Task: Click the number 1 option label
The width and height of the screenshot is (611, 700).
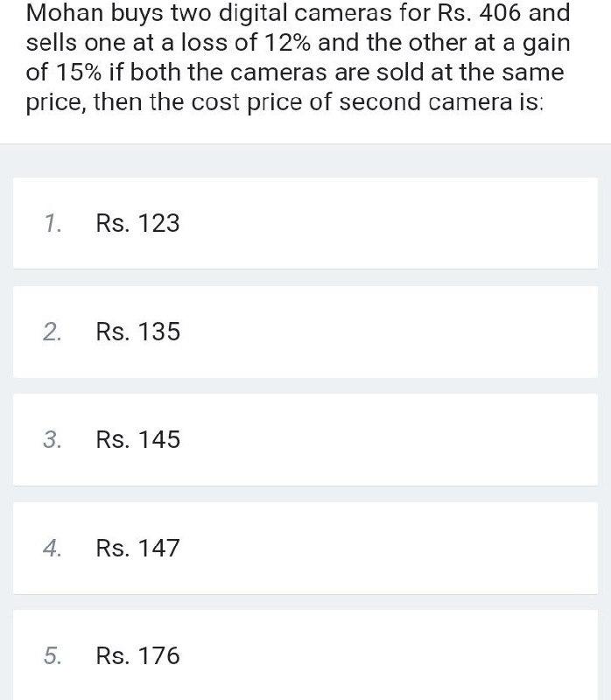Action: pos(53,224)
